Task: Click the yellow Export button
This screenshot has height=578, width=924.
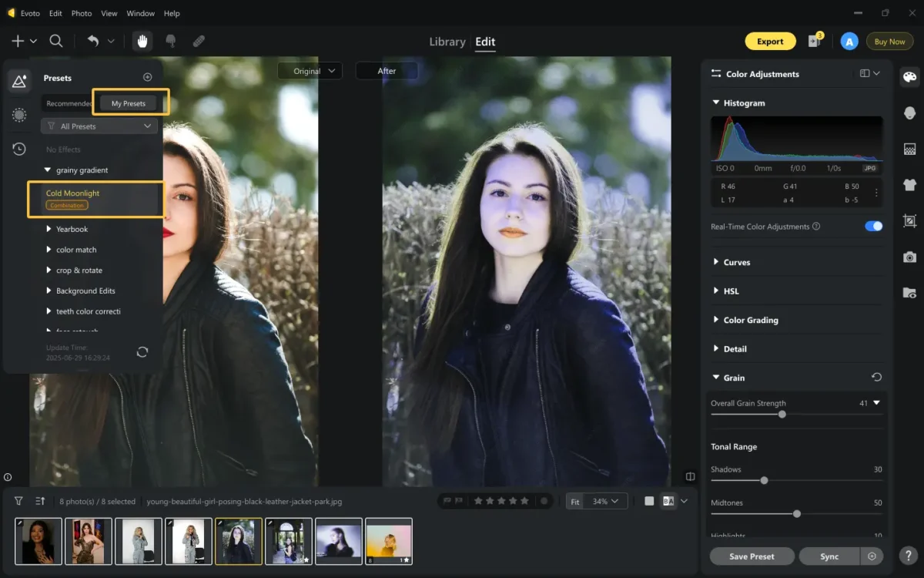Action: click(x=770, y=42)
